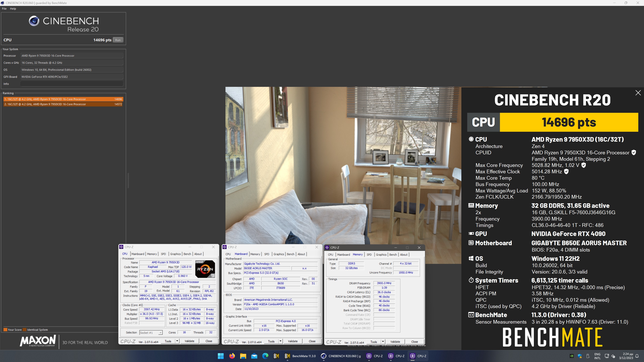Viewport: 644px width, 362px height.
Task: Launch Firefox from the taskbar
Action: pos(232,356)
